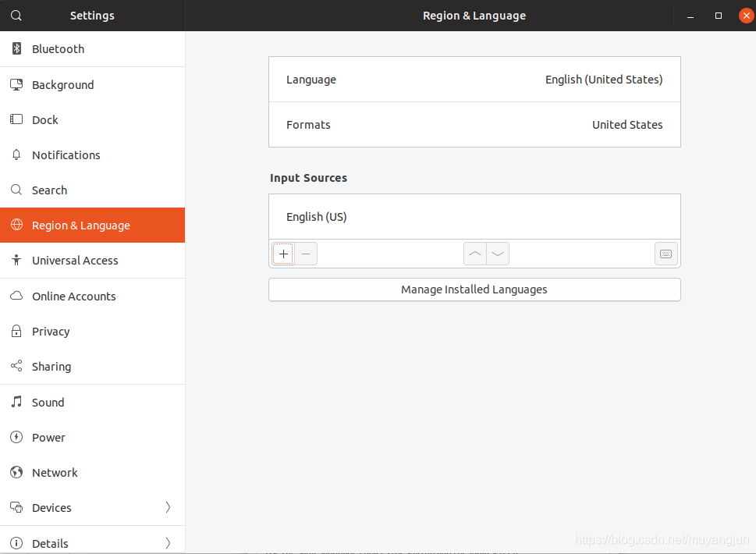The height and width of the screenshot is (554, 756).
Task: Go to Sound settings
Action: point(93,402)
